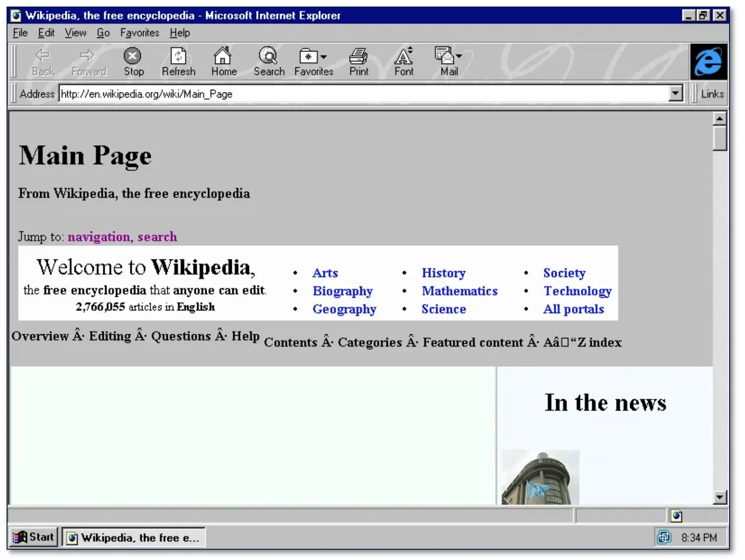This screenshot has height=560, width=745.
Task: Open the All portals link
Action: click(x=573, y=309)
